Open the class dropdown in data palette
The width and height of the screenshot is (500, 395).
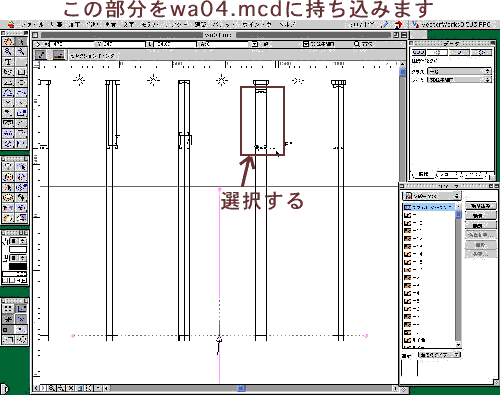pos(459,71)
